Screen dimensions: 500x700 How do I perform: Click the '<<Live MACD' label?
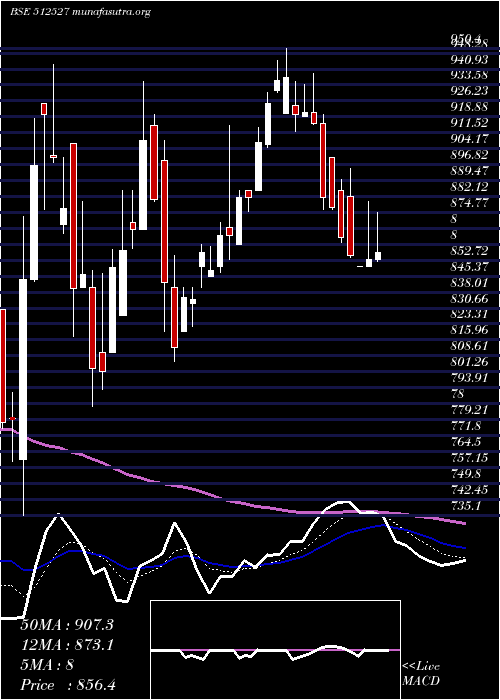tap(421, 674)
